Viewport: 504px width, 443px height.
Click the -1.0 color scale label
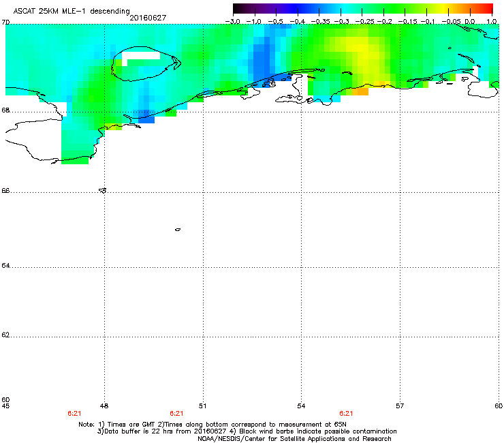click(254, 22)
